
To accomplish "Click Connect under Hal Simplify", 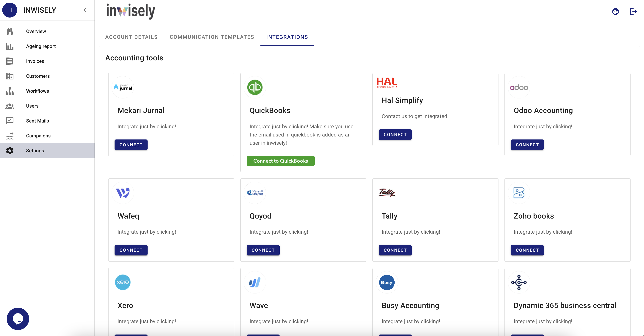I will point(395,134).
